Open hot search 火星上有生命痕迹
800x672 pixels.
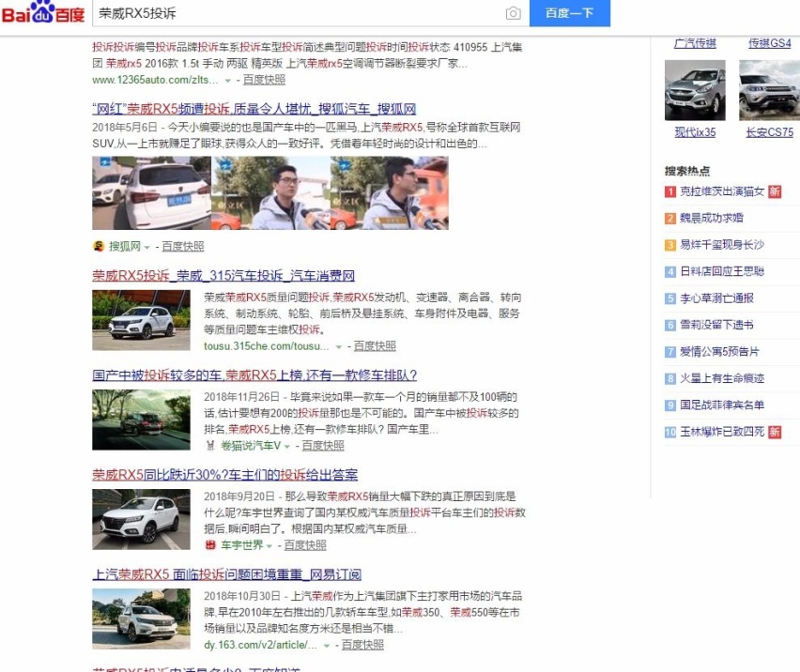pyautogui.click(x=722, y=378)
